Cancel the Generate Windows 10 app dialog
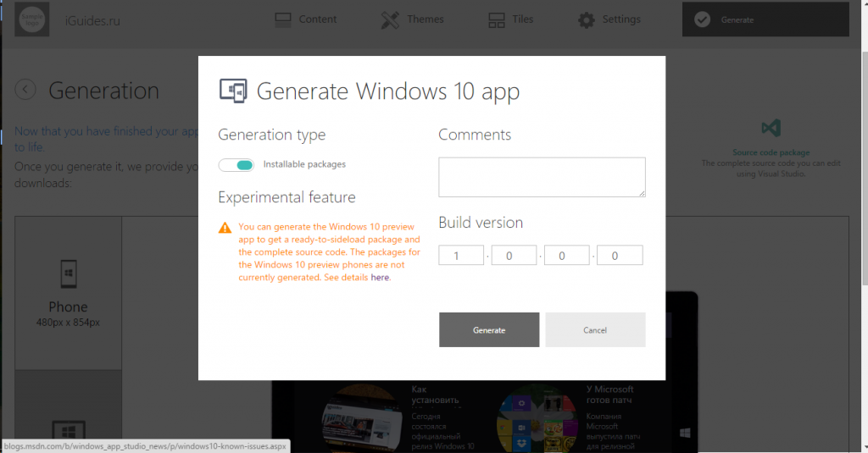The width and height of the screenshot is (868, 453). (595, 330)
